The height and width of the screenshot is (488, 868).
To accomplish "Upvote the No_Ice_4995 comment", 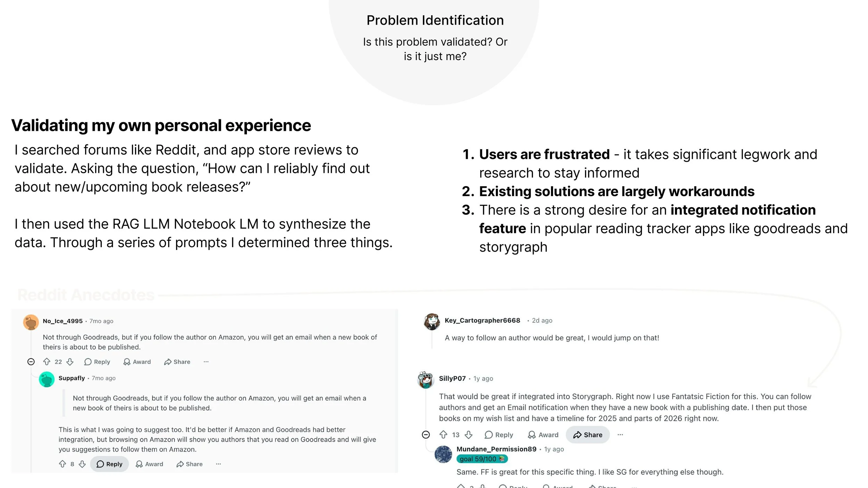I will tap(47, 362).
